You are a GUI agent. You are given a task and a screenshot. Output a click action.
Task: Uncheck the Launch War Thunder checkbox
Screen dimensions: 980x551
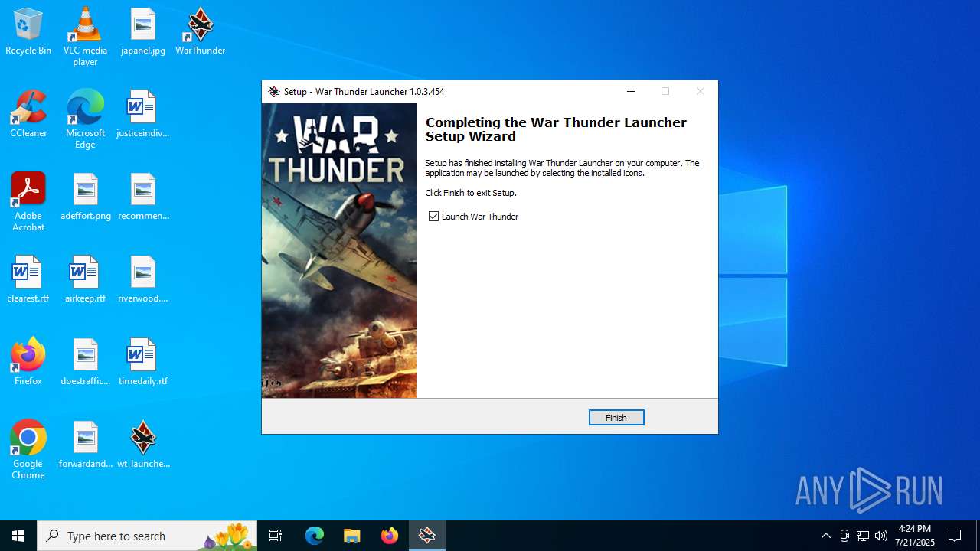tap(434, 217)
